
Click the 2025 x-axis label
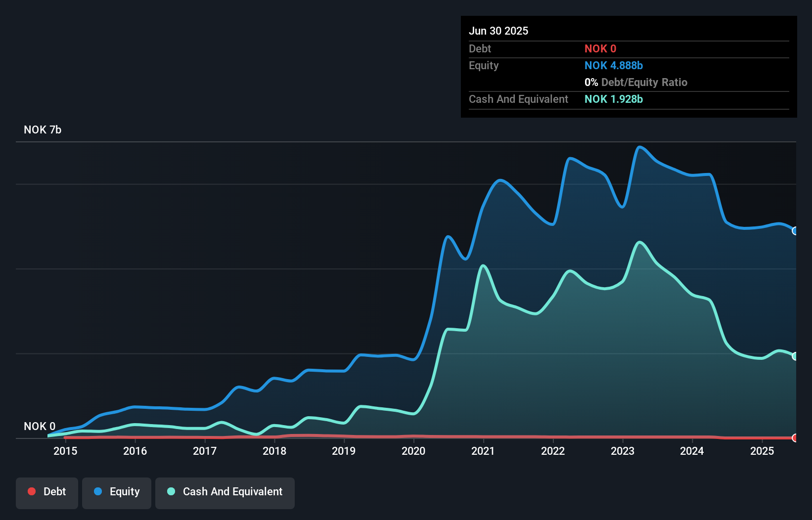point(762,451)
